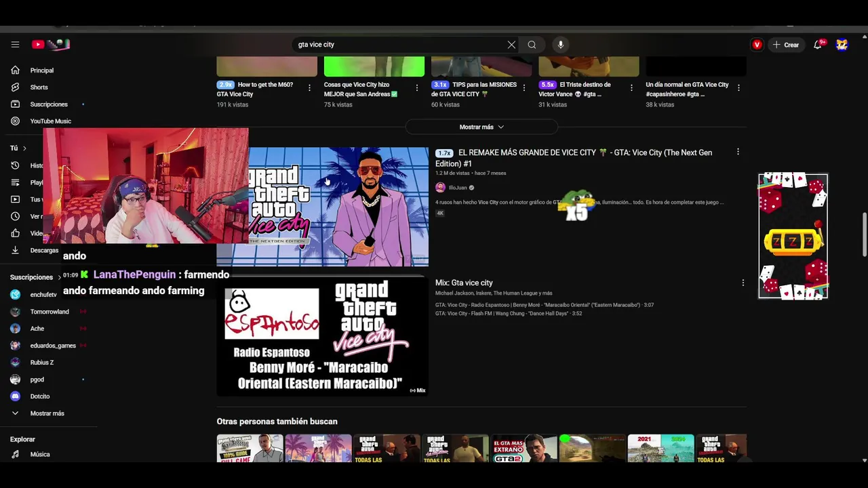
Task: Open the account avatar menu
Action: pos(842,45)
